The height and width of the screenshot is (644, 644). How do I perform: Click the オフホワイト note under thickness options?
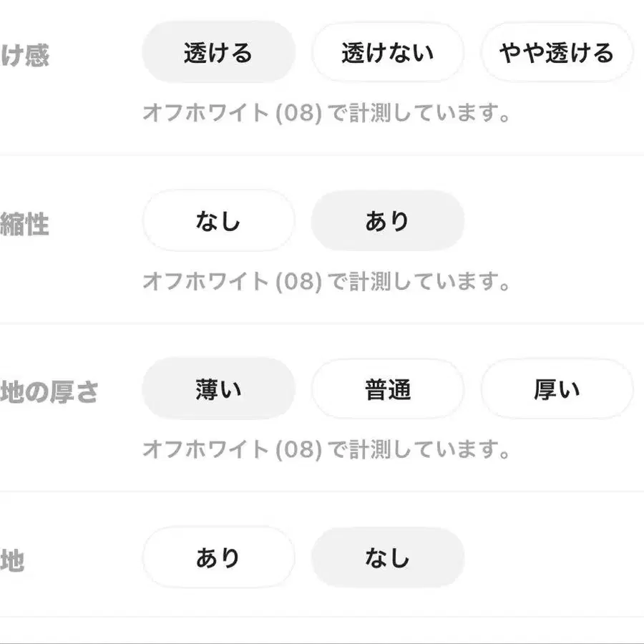[x=326, y=449]
